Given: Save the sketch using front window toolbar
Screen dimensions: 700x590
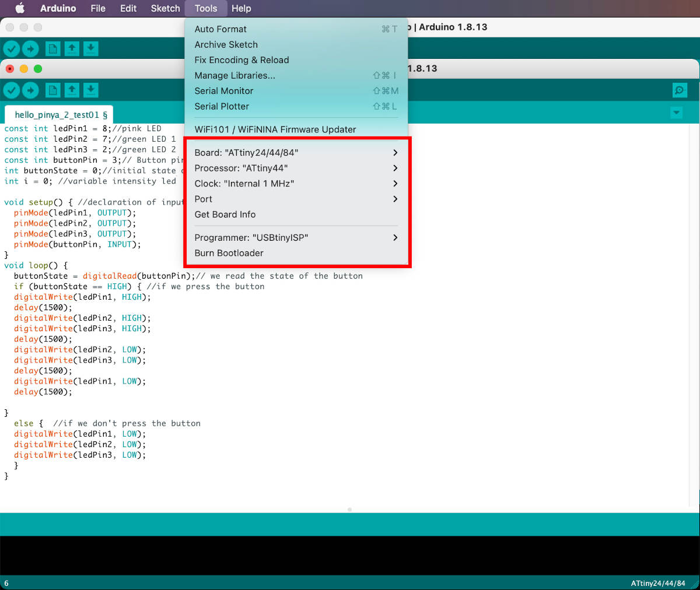Looking at the screenshot, I should [91, 90].
